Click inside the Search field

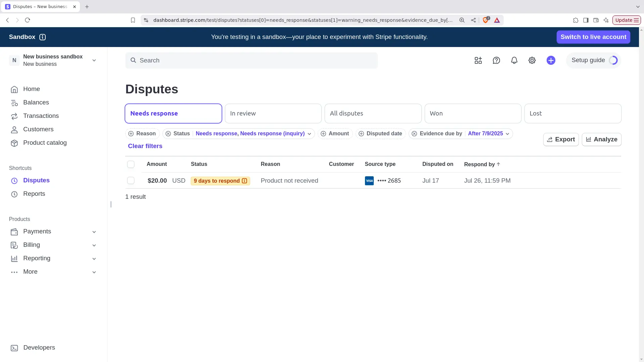point(251,60)
